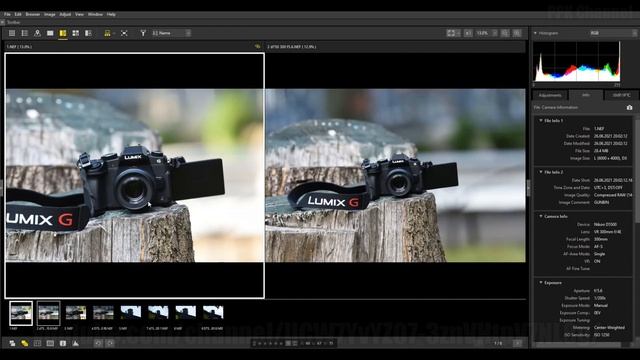Select the sixth filmstrip thumbnail

158,313
